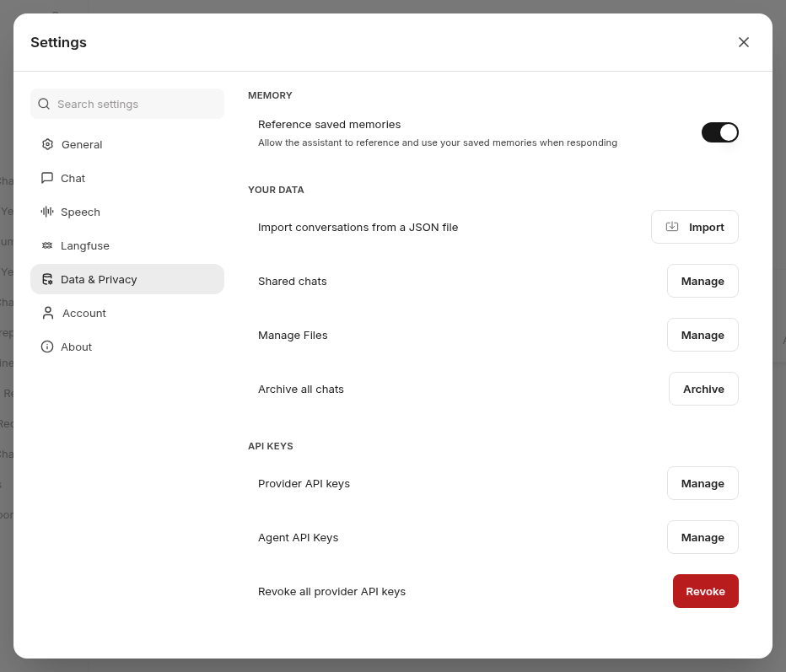Click the API KEYS section heading
This screenshot has width=786, height=672.
(271, 446)
